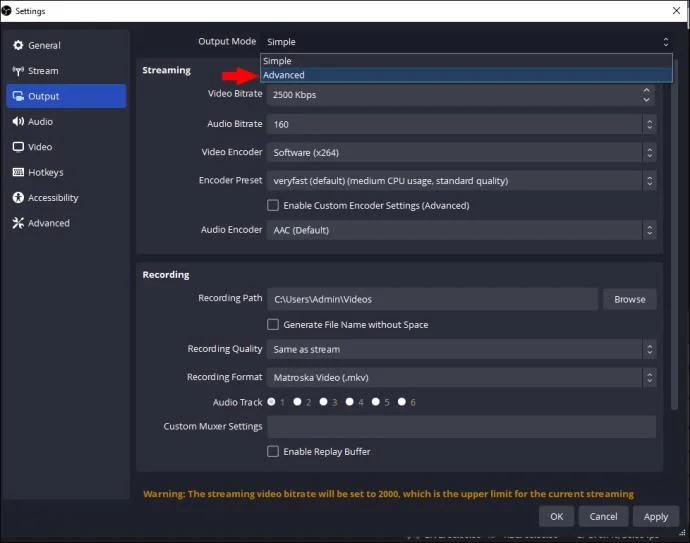Go to Video settings section
This screenshot has width=690, height=543.
pos(66,147)
